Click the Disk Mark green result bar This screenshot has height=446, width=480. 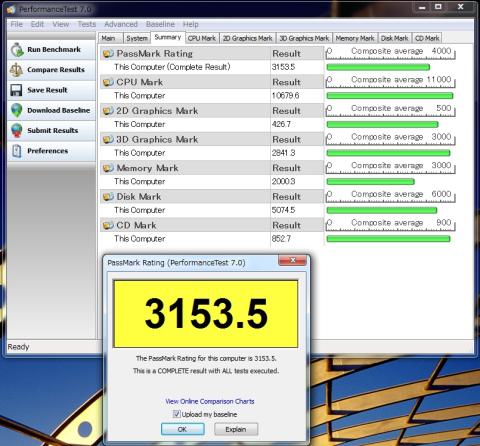382,210
